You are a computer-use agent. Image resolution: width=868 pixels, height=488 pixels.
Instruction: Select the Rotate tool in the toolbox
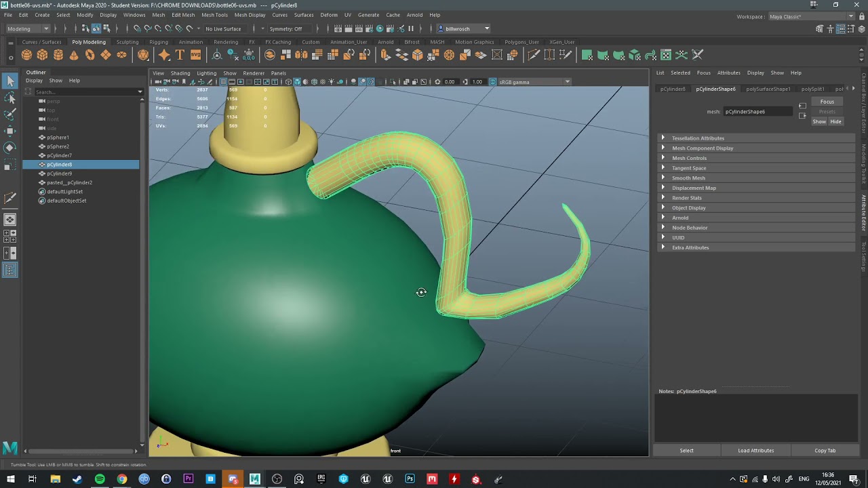(x=10, y=147)
